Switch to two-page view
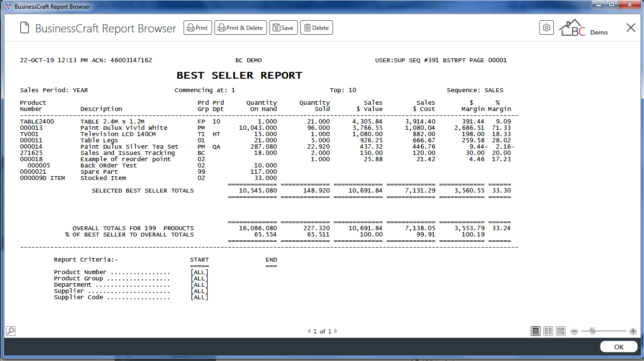The image size is (644, 361). (548, 331)
